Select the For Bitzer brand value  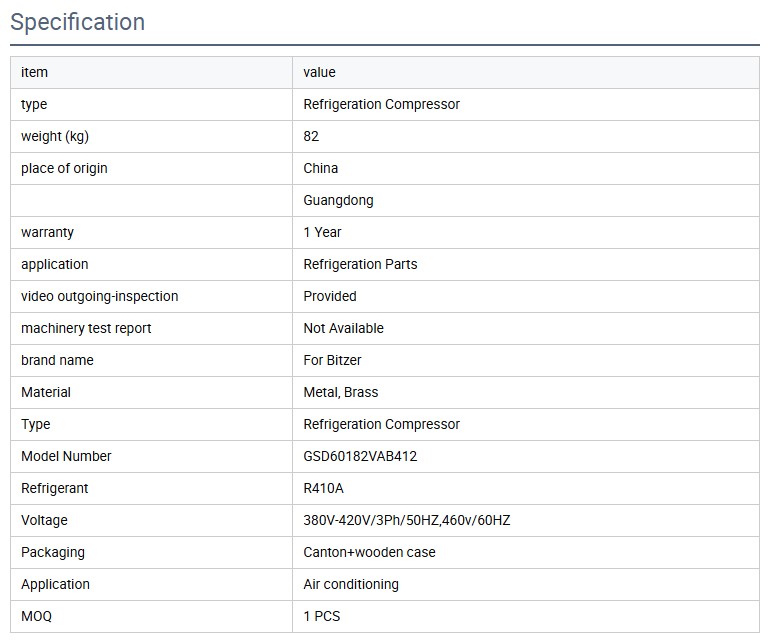tap(332, 360)
